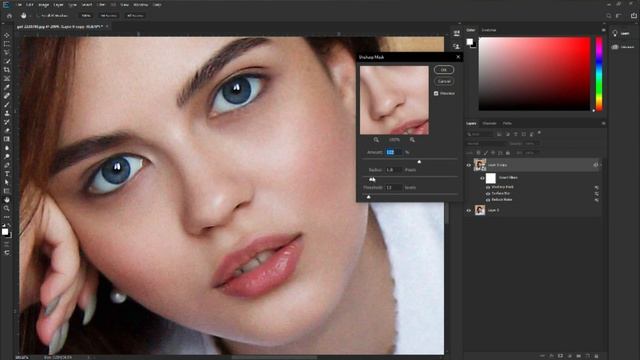Open Layers panel flyout menu
This screenshot has height=360, width=640.
[603, 123]
